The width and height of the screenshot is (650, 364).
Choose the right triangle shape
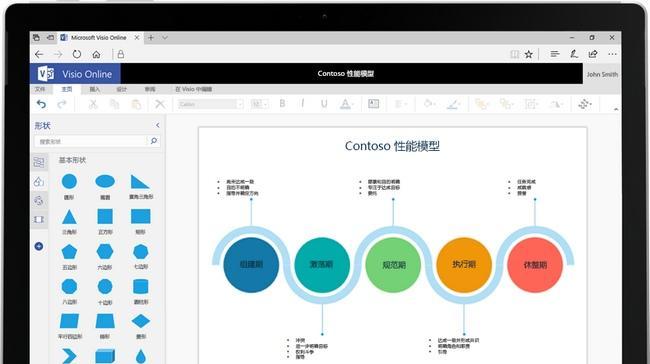click(140, 182)
